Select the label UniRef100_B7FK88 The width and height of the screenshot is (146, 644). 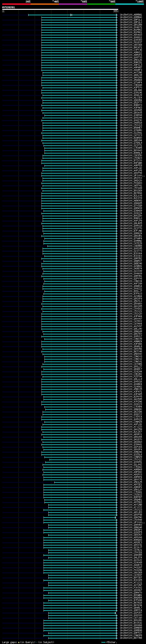coord(131,600)
